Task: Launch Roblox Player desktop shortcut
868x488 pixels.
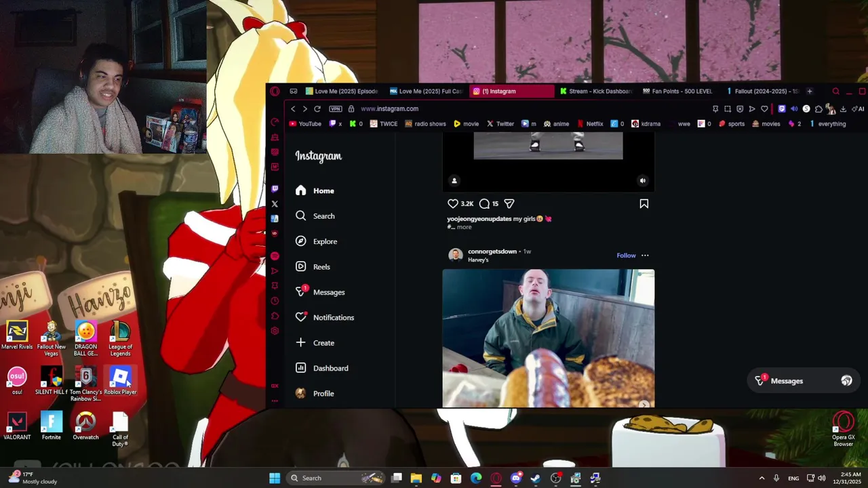Action: click(120, 382)
